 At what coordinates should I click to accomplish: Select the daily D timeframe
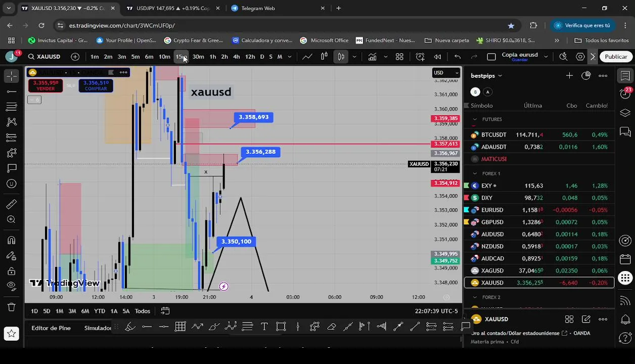(262, 57)
